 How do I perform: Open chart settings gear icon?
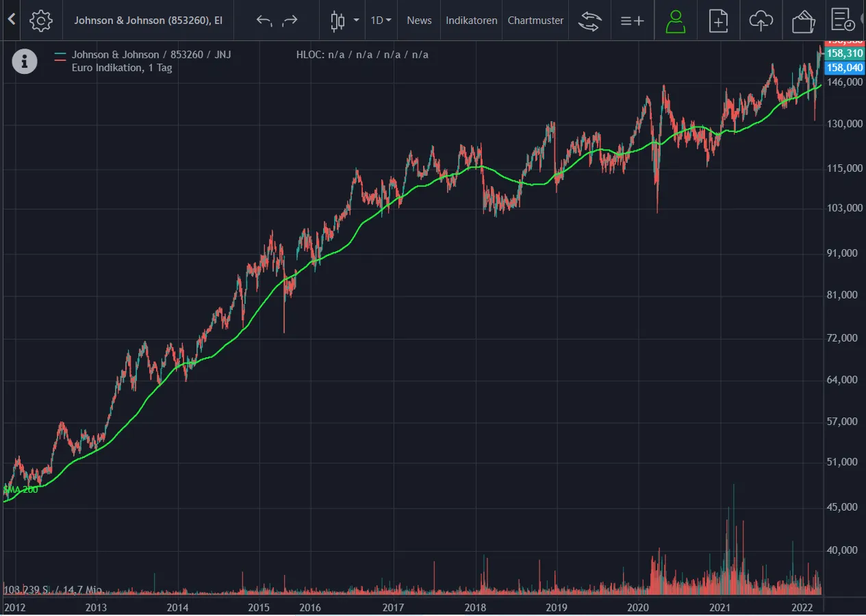(x=41, y=21)
